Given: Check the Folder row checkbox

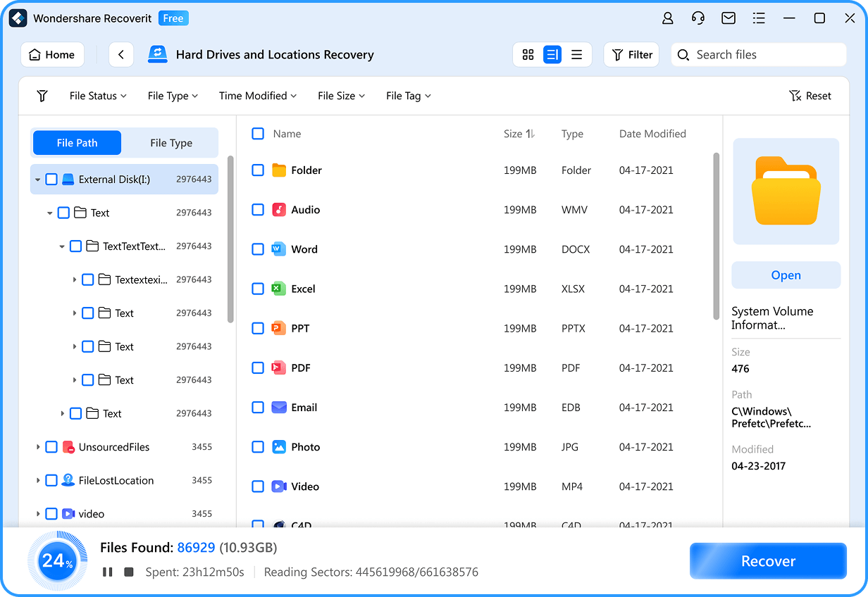Looking at the screenshot, I should point(258,170).
